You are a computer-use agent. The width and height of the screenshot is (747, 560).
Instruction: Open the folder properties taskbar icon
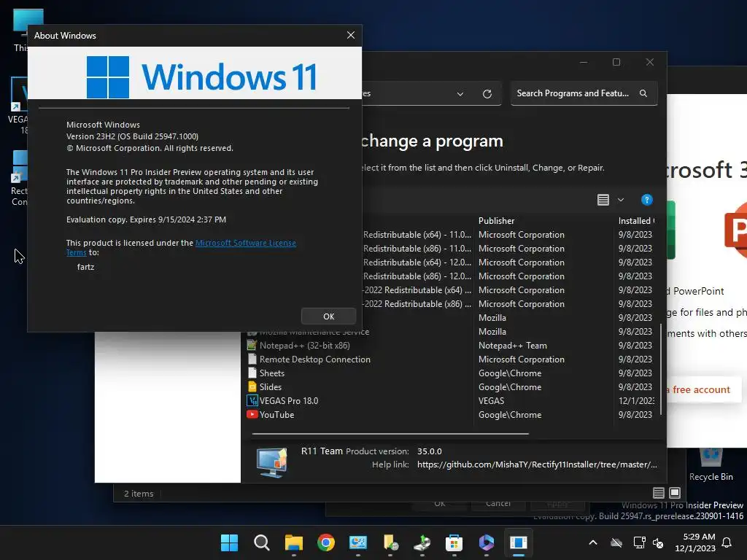[x=390, y=542]
